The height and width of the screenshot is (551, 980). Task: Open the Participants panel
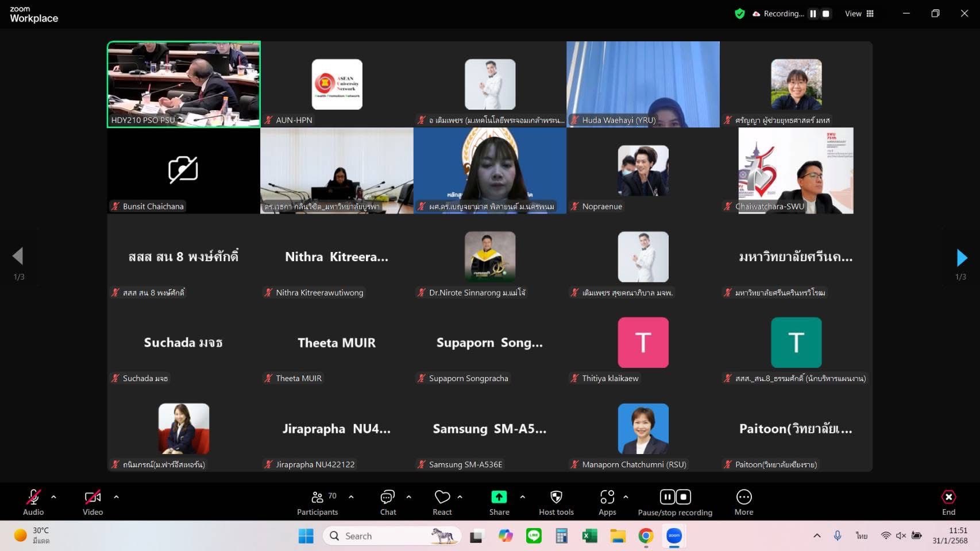317,497
